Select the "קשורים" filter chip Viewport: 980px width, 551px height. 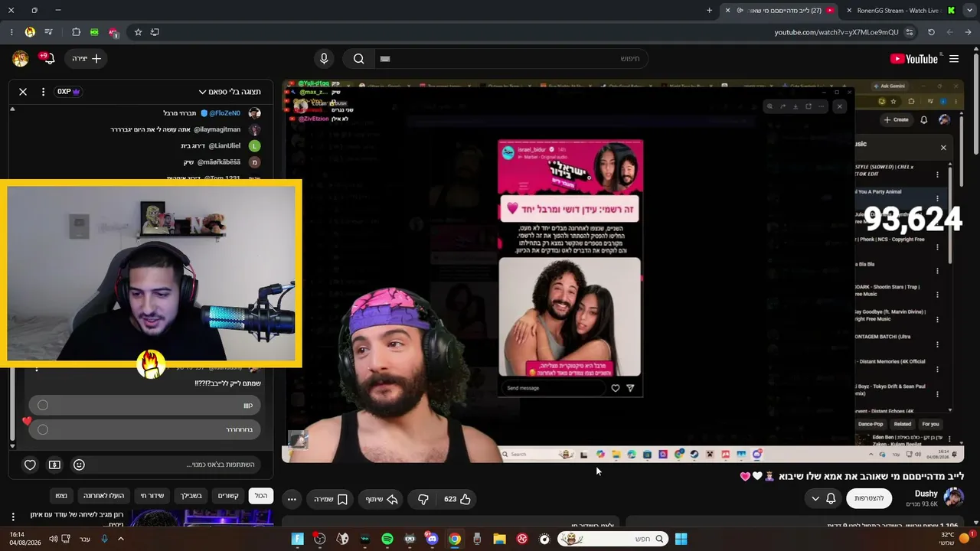point(228,496)
